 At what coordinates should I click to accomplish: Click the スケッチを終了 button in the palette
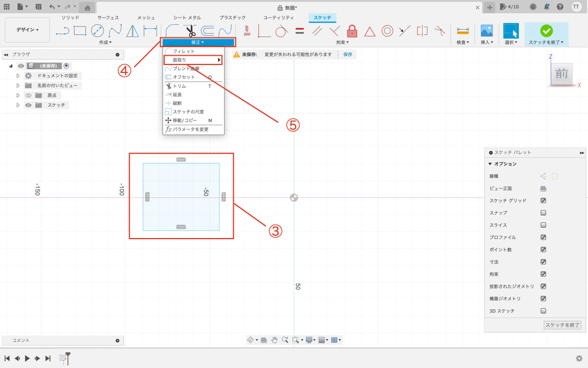tap(562, 325)
